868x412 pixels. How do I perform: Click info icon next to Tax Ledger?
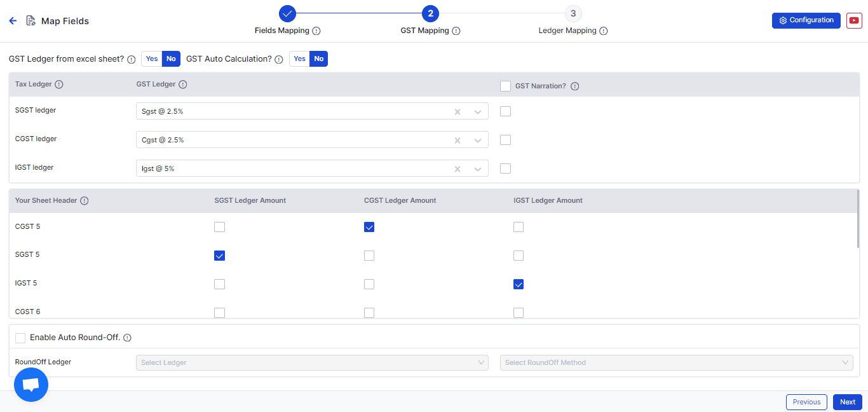pos(59,85)
